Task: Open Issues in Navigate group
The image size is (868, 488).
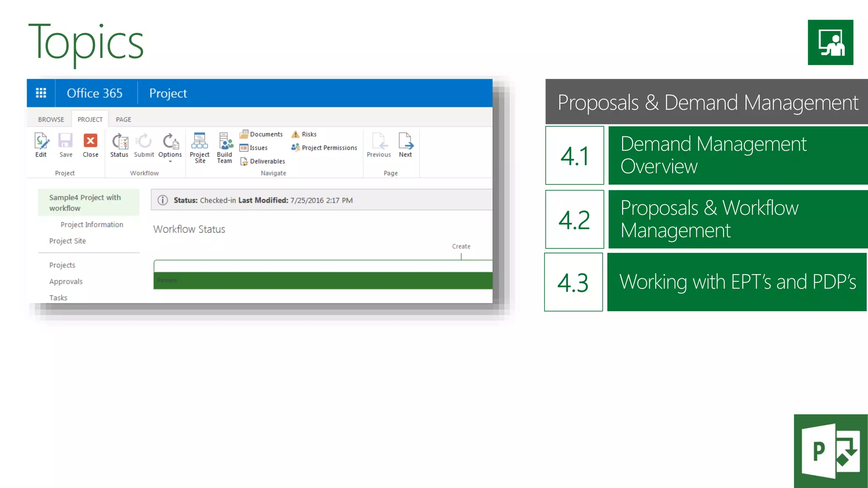Action: pos(253,148)
